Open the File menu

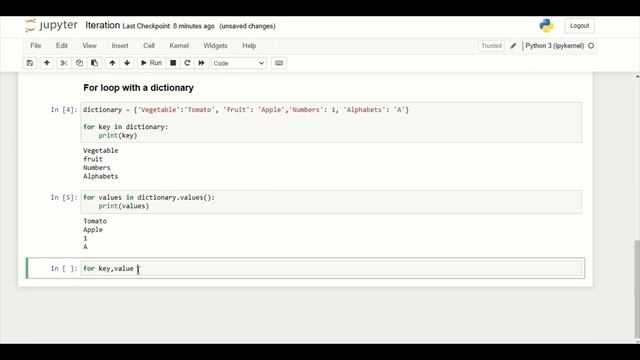tap(36, 46)
